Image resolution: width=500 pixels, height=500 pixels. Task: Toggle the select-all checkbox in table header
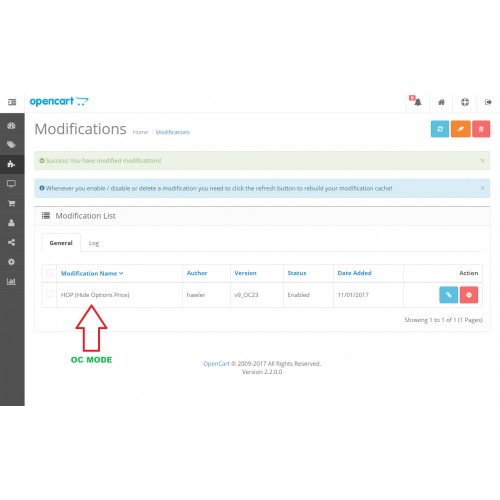pyautogui.click(x=49, y=273)
